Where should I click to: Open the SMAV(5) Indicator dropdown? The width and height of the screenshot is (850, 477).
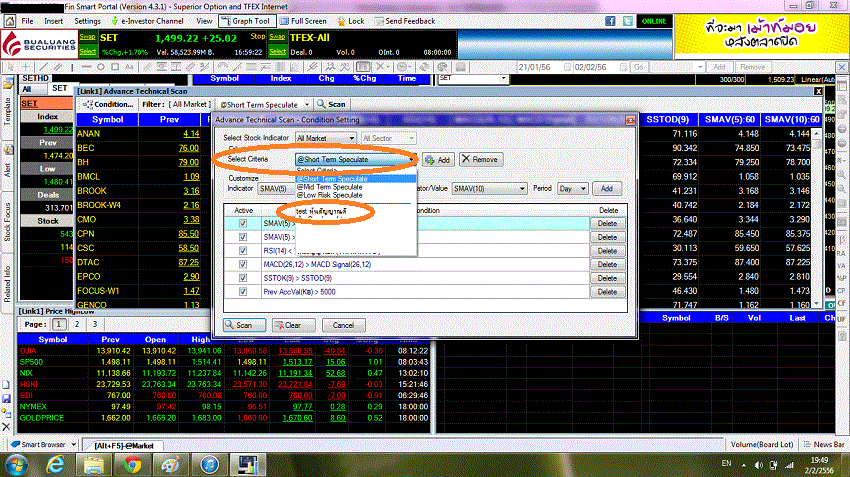coord(276,189)
